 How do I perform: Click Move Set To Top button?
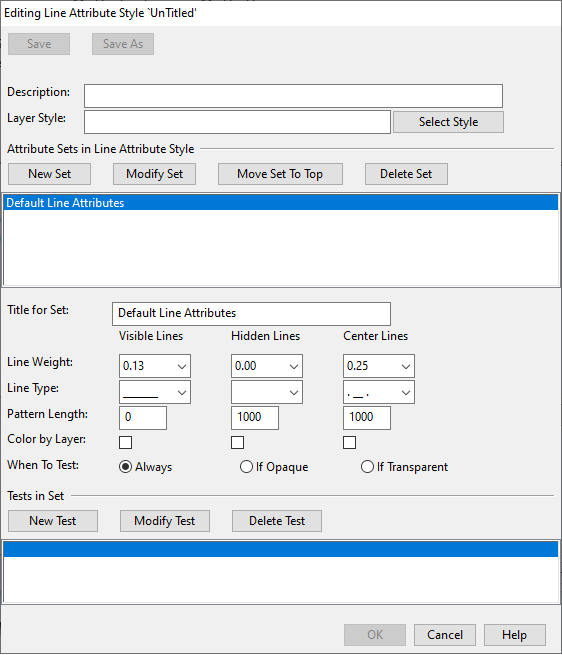coord(280,174)
